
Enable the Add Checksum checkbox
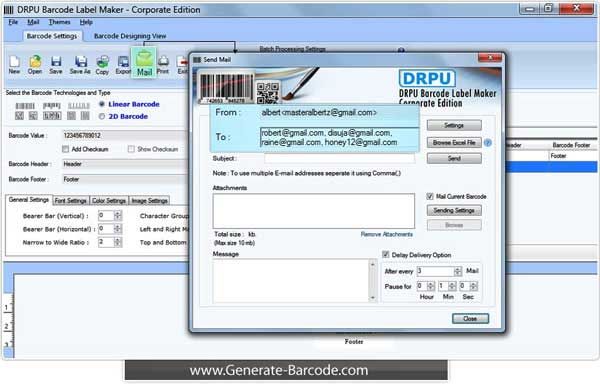[x=65, y=149]
